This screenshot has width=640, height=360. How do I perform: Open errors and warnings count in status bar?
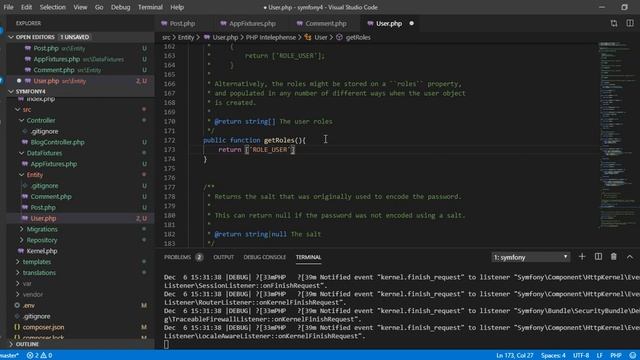click(40, 356)
